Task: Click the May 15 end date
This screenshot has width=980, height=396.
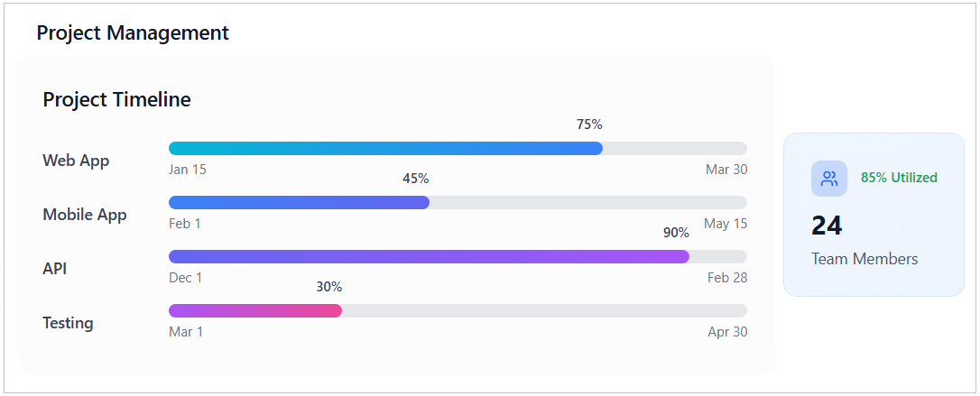Action: [726, 224]
